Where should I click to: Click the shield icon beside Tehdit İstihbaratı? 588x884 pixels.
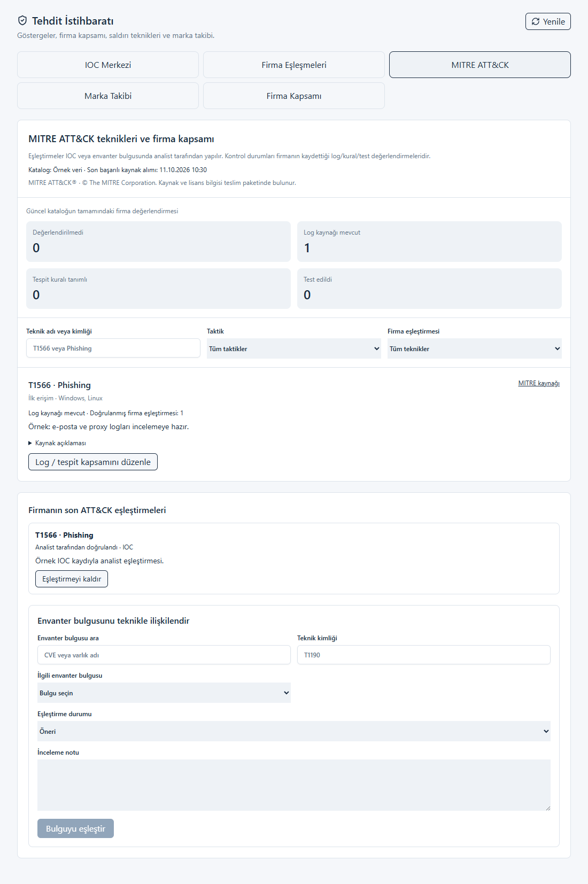click(x=22, y=21)
